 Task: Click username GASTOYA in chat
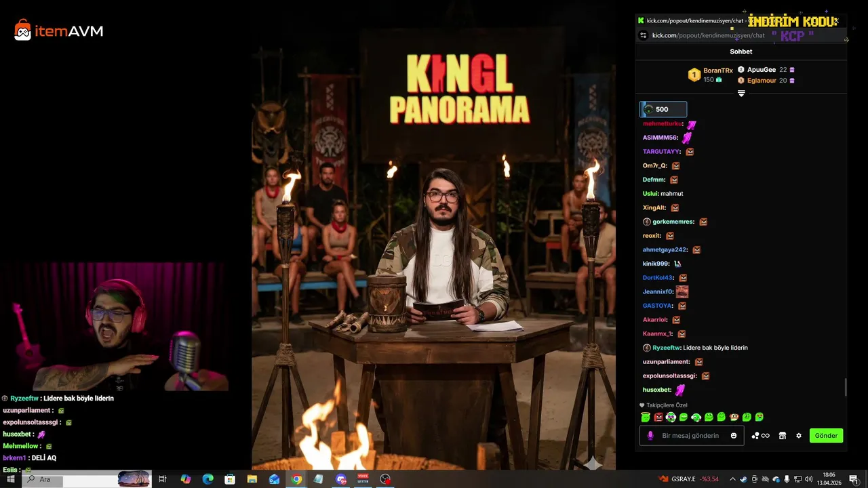coord(658,306)
